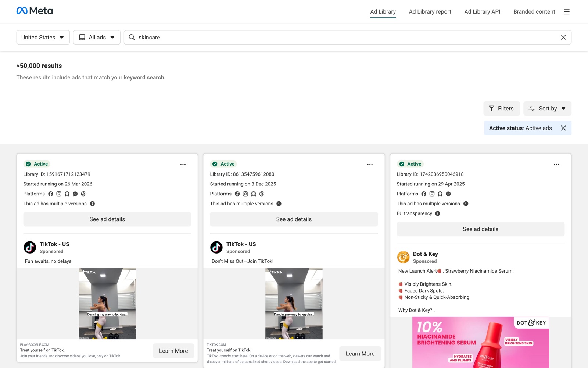
Task: Click TikTok avatar in ad 861354759612080
Action: pyautogui.click(x=216, y=247)
